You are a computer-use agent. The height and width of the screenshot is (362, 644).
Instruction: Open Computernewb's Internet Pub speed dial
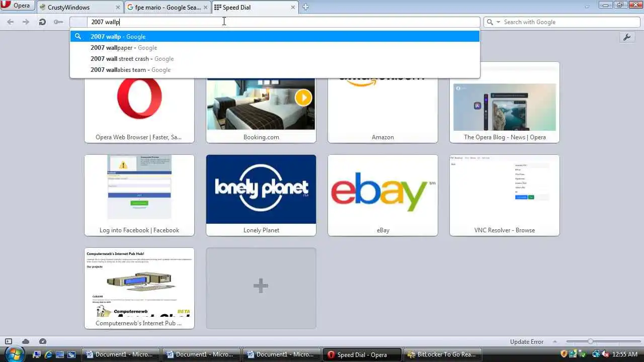pyautogui.click(x=139, y=288)
